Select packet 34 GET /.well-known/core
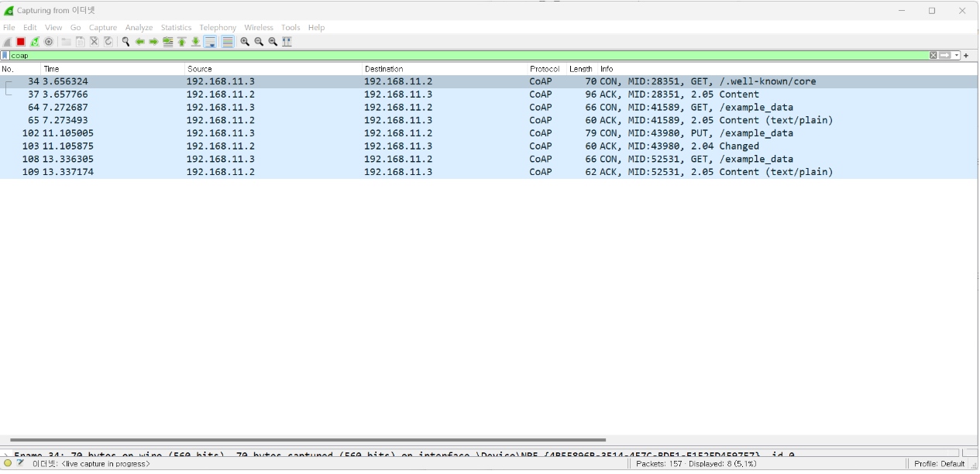This screenshot has height=474, width=980. pyautogui.click(x=488, y=81)
